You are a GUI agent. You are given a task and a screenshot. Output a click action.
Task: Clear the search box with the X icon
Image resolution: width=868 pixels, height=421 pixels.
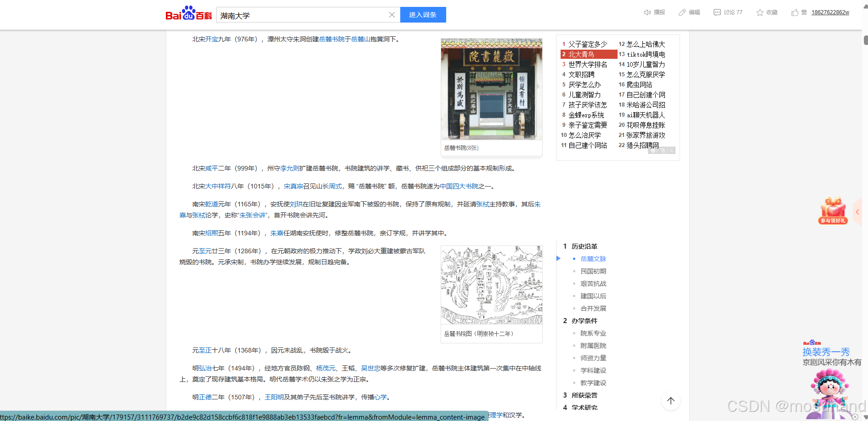pyautogui.click(x=392, y=15)
